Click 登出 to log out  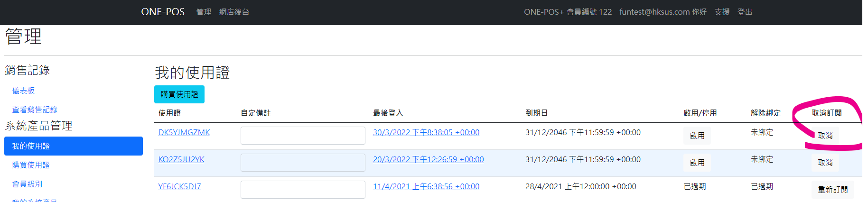click(745, 12)
